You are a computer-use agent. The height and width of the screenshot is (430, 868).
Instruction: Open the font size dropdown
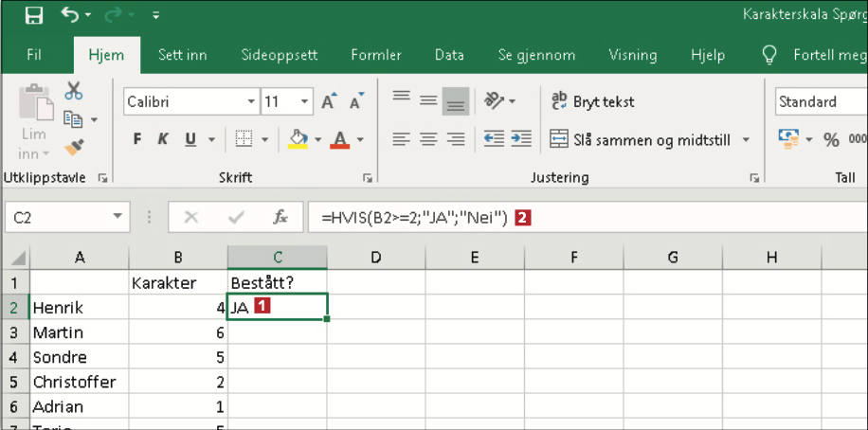[304, 101]
